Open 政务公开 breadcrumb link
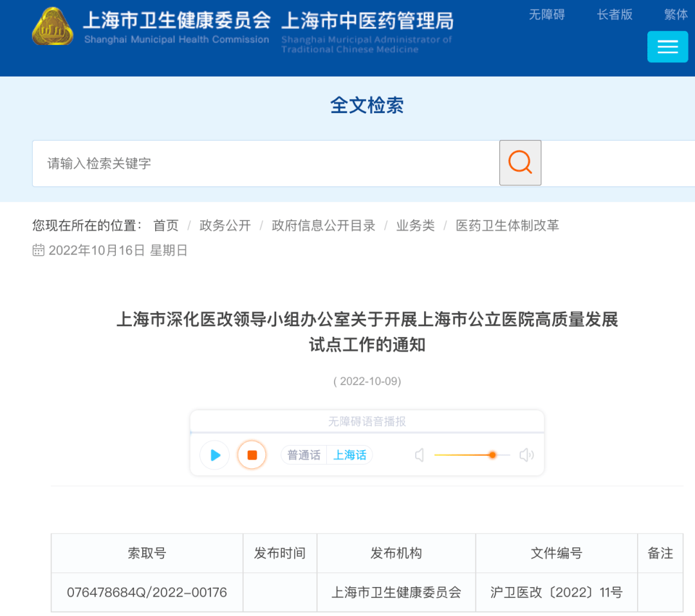Image resolution: width=695 pixels, height=616 pixels. tap(225, 226)
